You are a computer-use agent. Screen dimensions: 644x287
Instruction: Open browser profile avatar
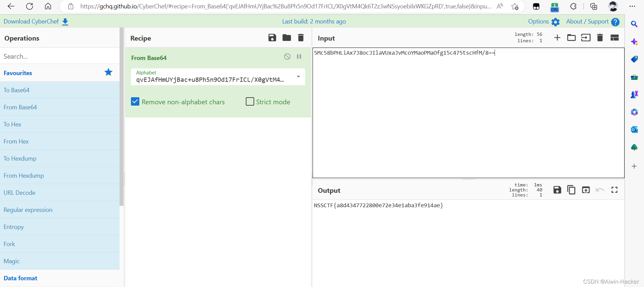pos(613,6)
